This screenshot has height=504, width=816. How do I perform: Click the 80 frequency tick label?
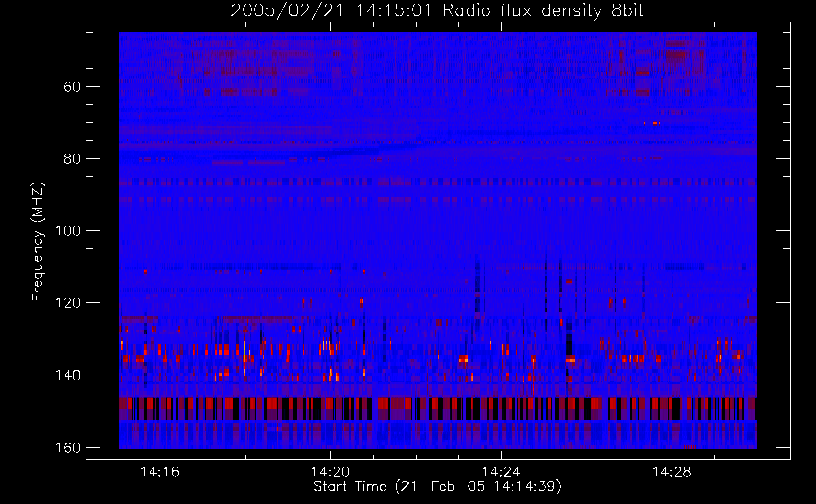(x=72, y=159)
